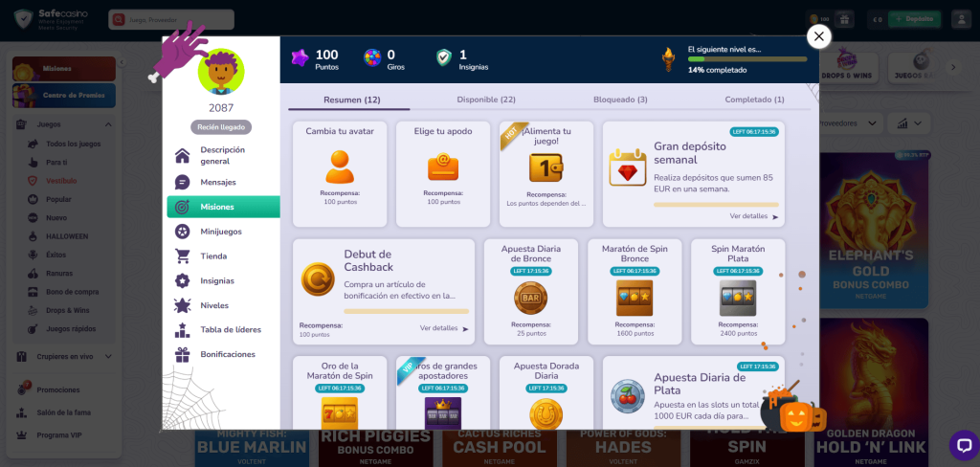This screenshot has height=467, width=980.
Task: Open Tabla de líderes podium icon
Action: point(182,330)
